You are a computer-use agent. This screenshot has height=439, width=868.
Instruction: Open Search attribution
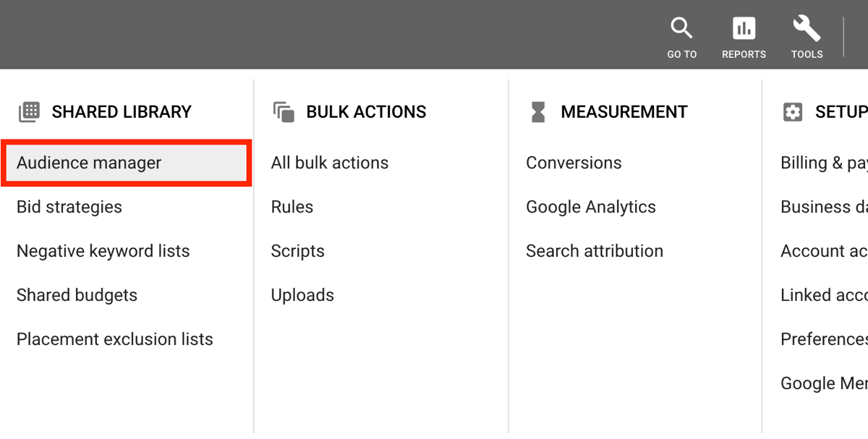click(x=595, y=251)
